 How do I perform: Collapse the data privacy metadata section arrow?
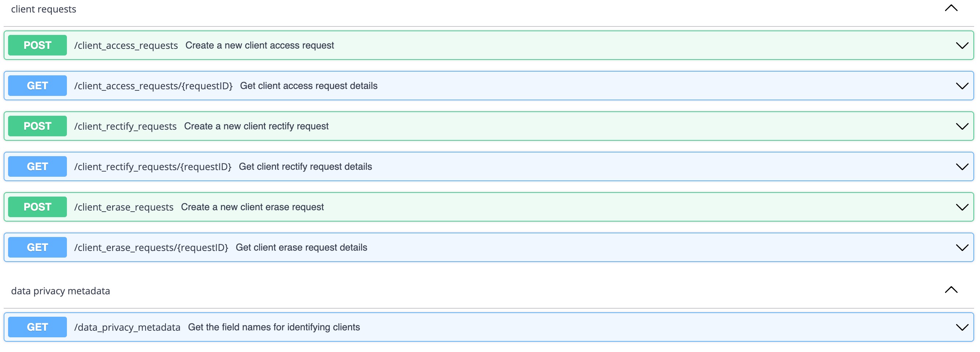(951, 290)
